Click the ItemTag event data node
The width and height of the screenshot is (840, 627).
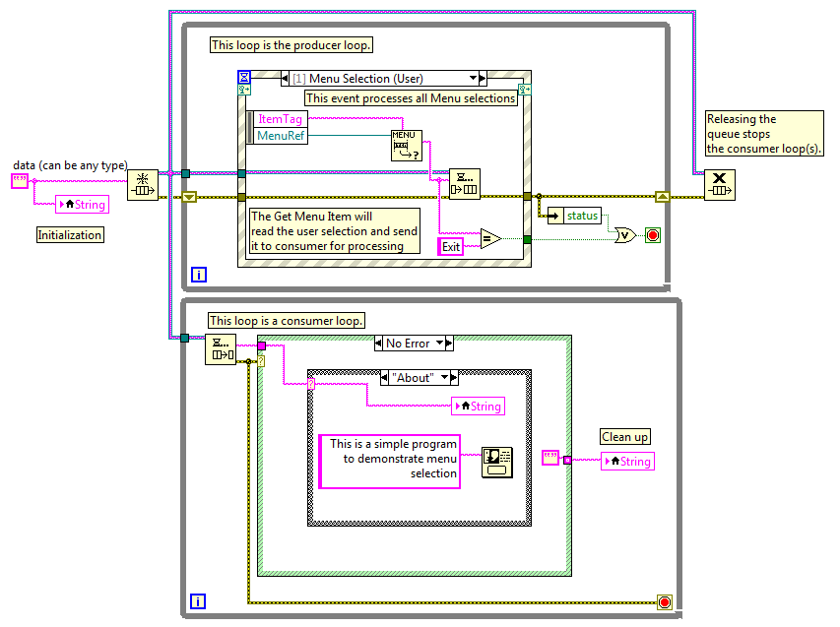[x=281, y=119]
